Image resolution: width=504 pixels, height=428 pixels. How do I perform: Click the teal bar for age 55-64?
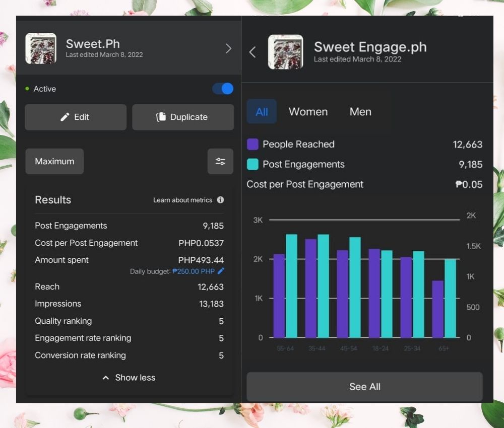click(x=291, y=286)
